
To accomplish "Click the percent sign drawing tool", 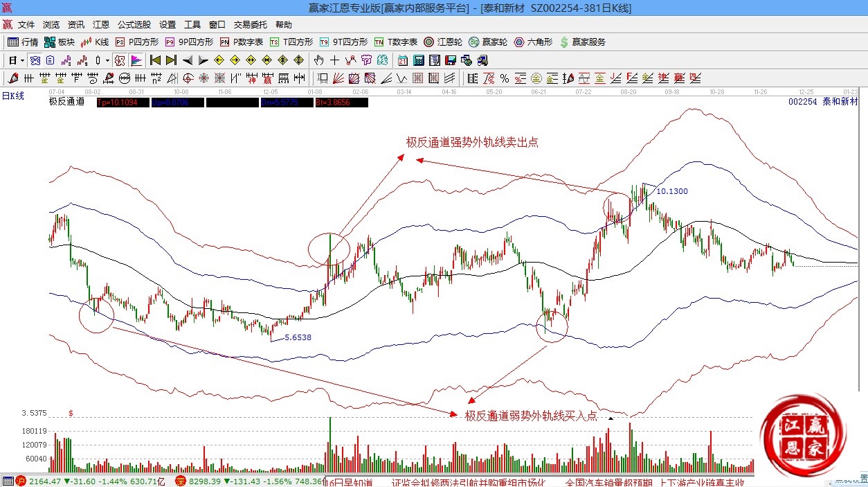I will pos(505,78).
